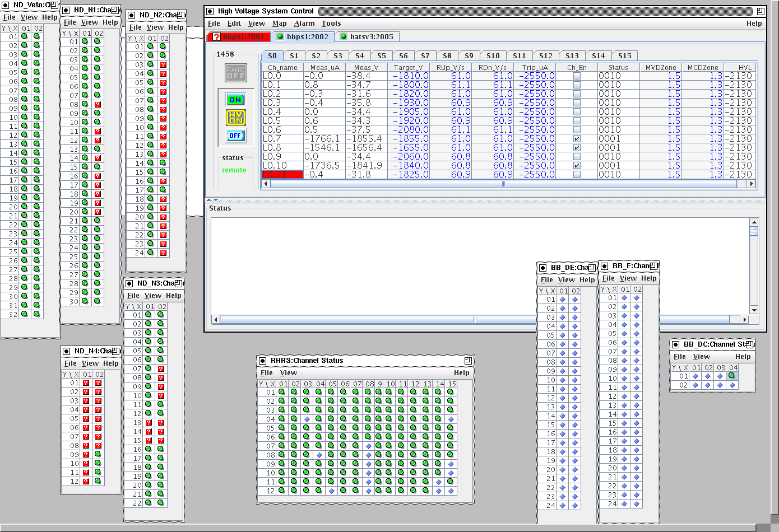Click BB_E row 24 column 02 diamond
This screenshot has height=532, width=779.
pyautogui.click(x=637, y=503)
